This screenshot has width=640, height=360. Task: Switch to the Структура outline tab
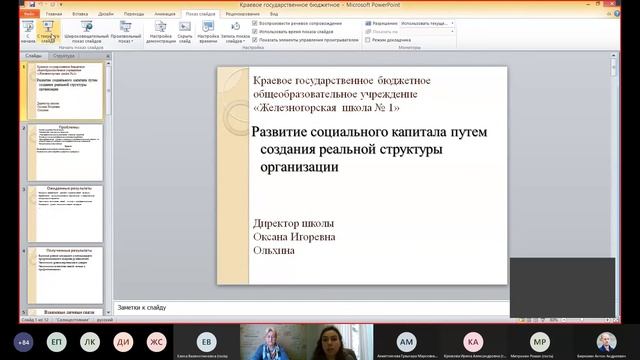[64, 56]
